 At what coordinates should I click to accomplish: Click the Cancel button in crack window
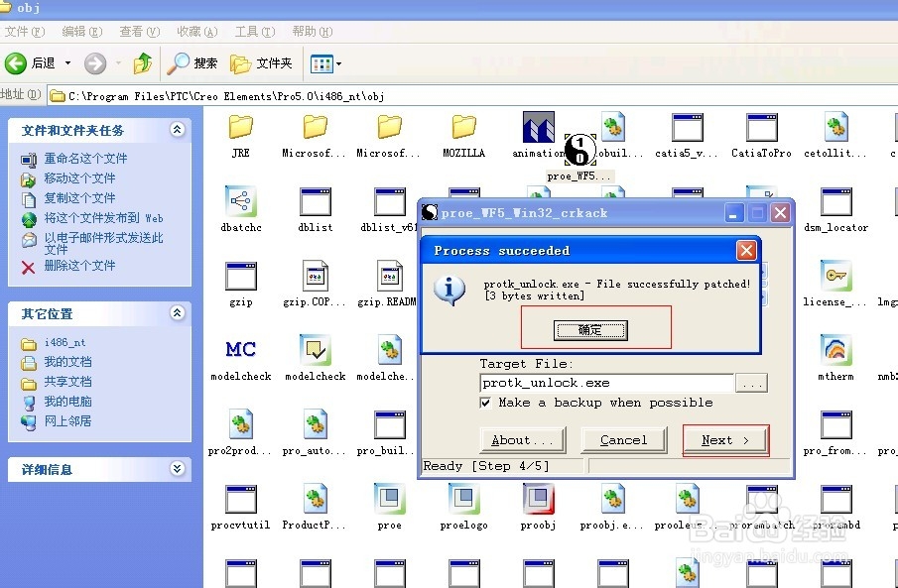click(x=624, y=440)
